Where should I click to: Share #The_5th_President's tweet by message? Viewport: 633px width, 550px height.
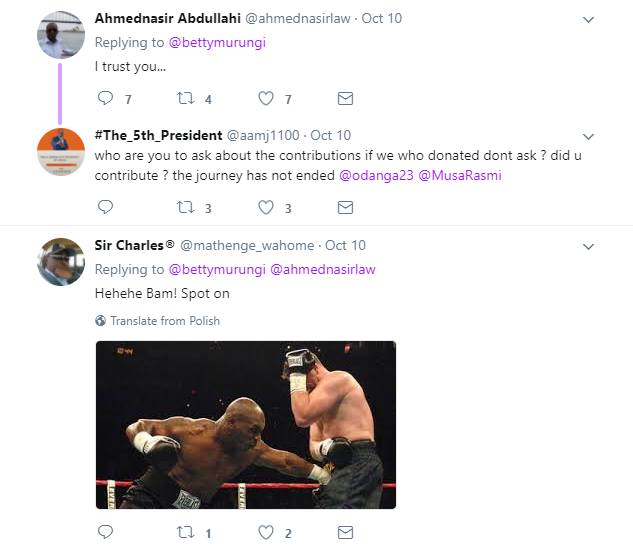pyautogui.click(x=345, y=208)
